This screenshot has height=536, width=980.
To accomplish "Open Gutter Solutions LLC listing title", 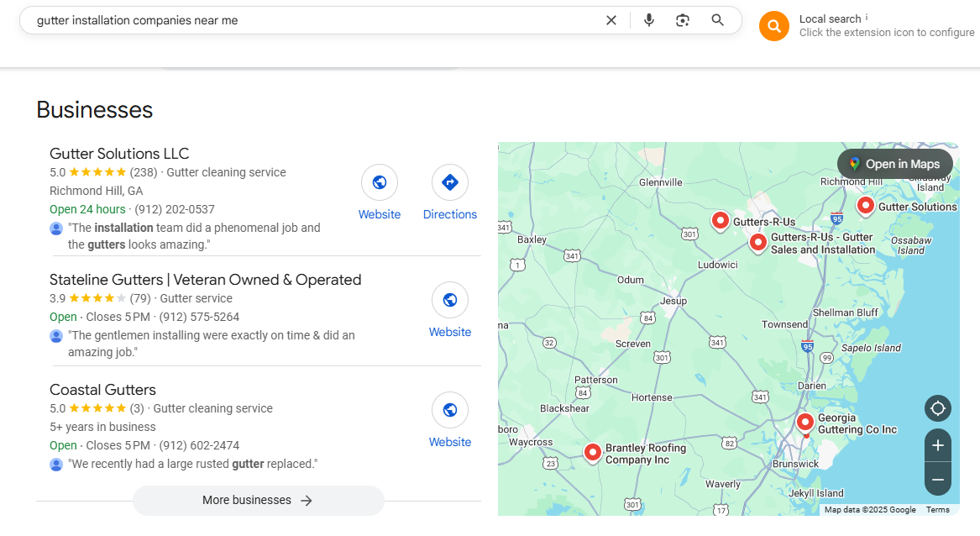I will coord(119,154).
